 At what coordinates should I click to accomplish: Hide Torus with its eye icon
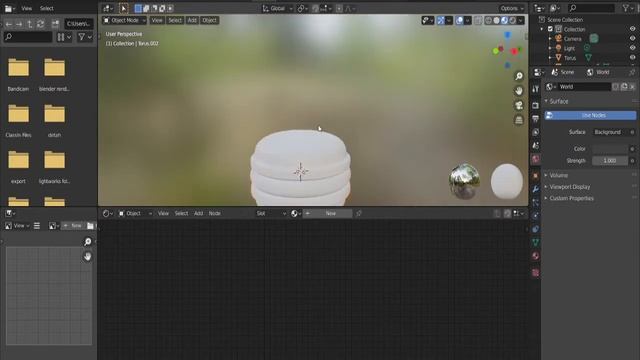632,58
